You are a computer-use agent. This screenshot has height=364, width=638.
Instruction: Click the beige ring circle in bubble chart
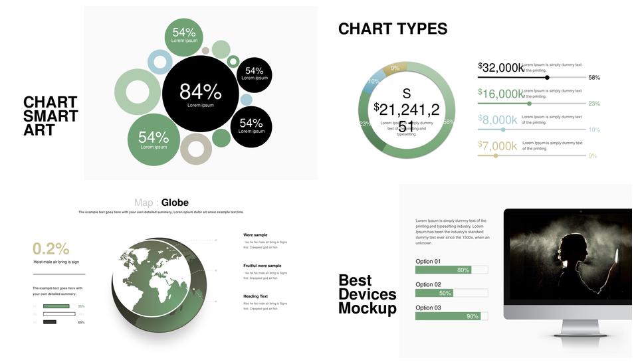tap(183, 149)
